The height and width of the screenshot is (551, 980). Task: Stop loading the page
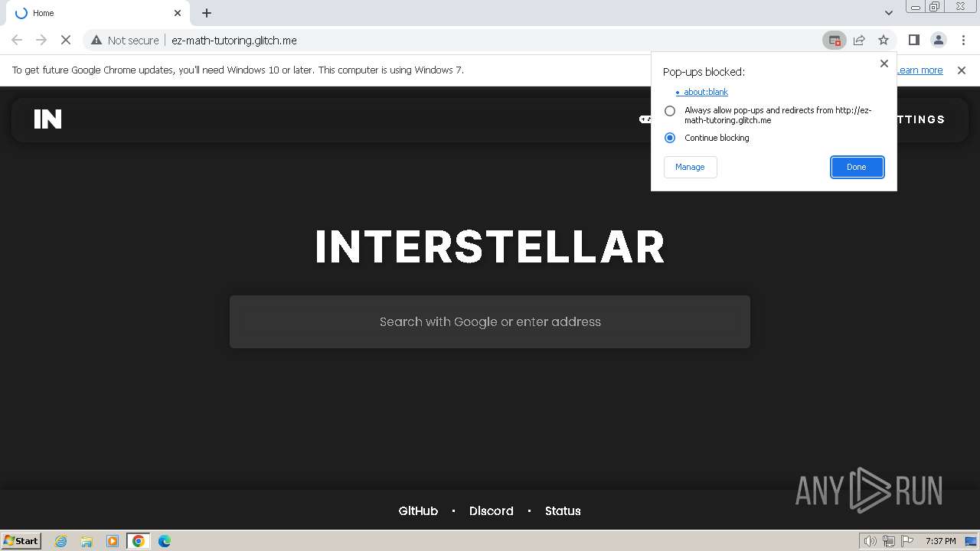click(x=66, y=41)
